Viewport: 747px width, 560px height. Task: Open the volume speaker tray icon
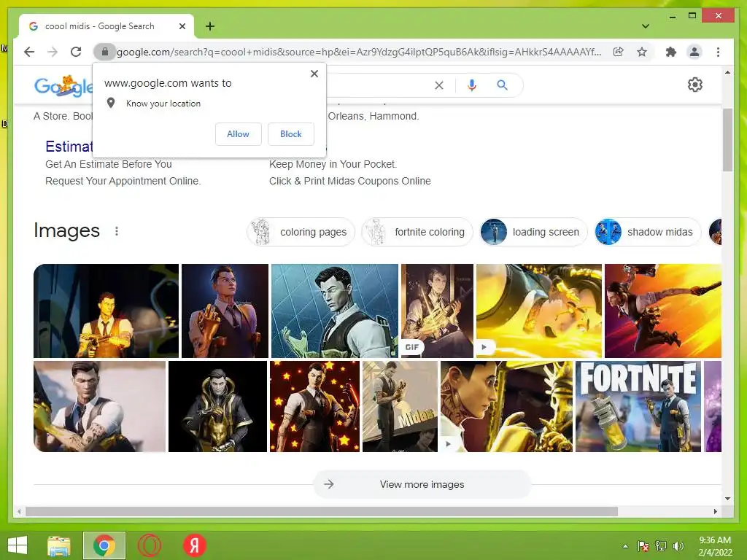pyautogui.click(x=678, y=546)
